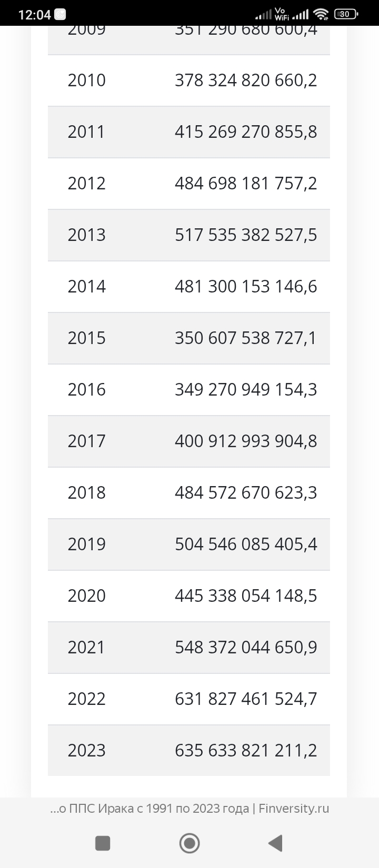
Task: Tap the Android home circle button
Action: coord(189,843)
